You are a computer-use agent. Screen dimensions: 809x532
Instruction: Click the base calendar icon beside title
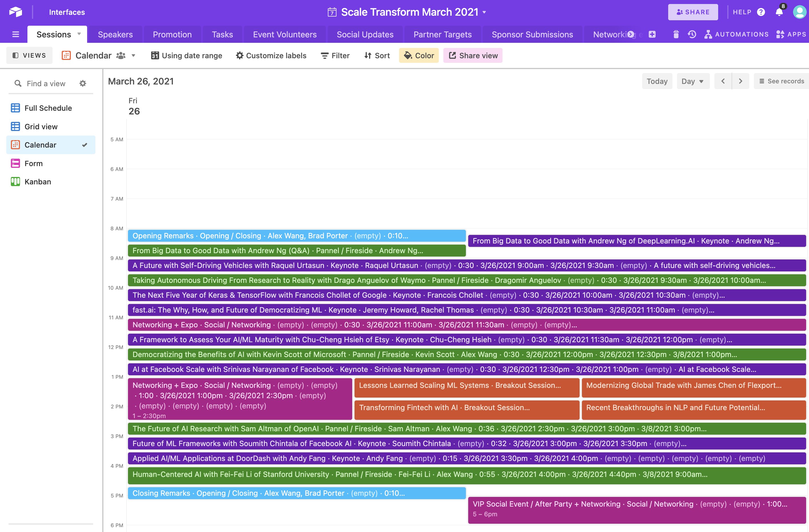coord(332,12)
